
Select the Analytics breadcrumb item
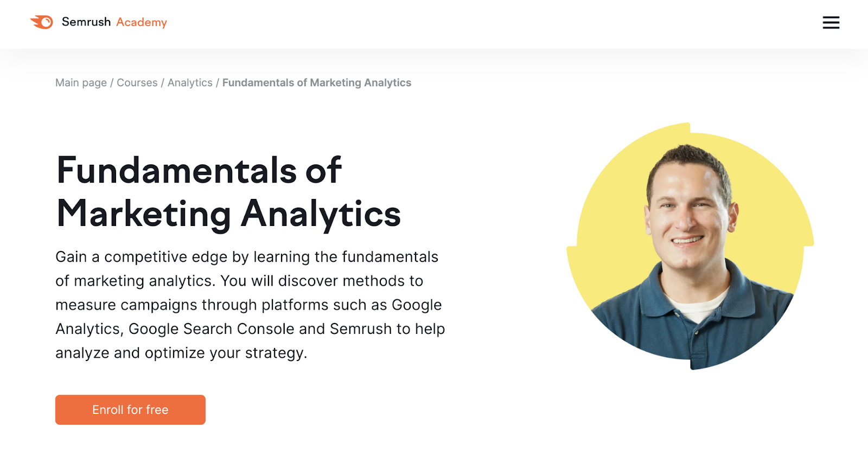(x=189, y=82)
